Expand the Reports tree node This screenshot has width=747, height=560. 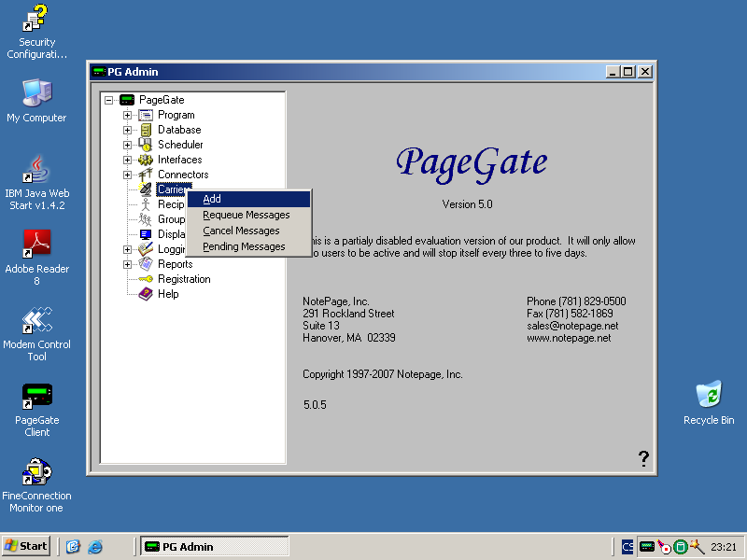tap(127, 264)
